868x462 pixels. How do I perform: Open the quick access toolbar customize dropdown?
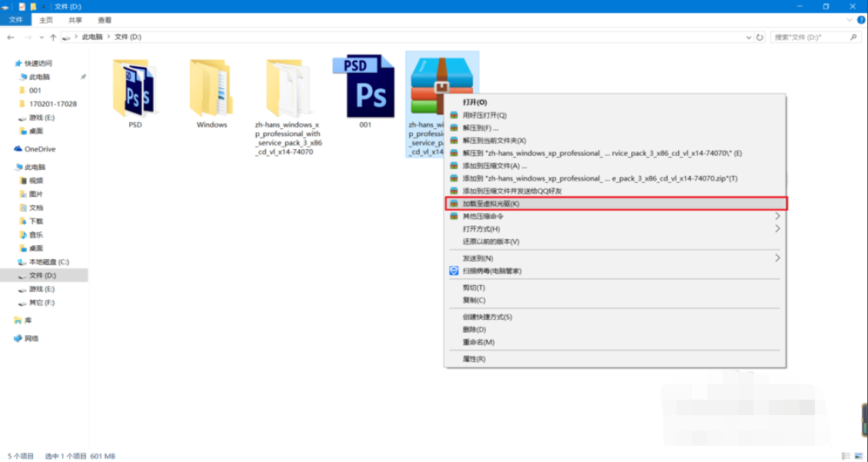point(44,7)
